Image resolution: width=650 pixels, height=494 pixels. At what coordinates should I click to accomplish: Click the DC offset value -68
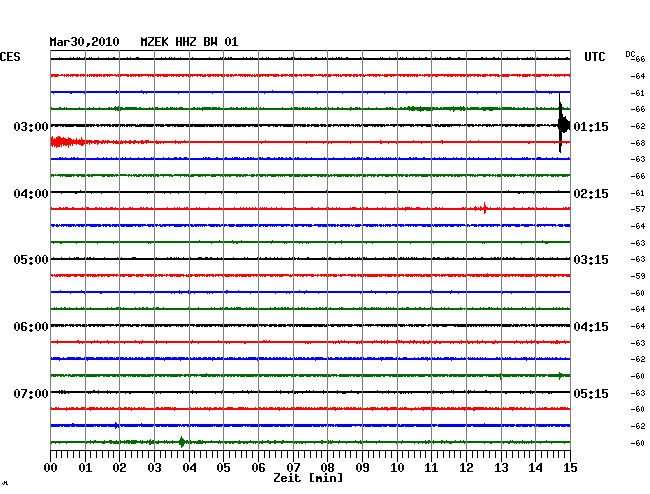coord(638,143)
